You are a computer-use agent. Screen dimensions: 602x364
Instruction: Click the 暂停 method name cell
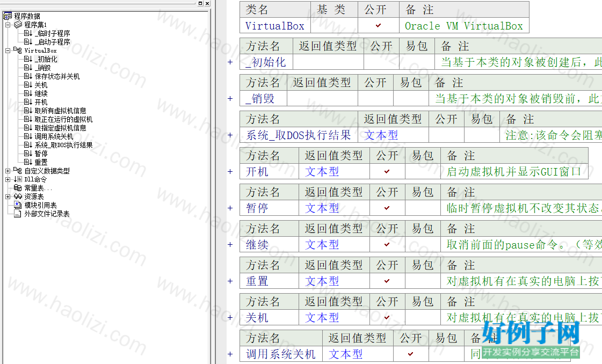point(269,208)
